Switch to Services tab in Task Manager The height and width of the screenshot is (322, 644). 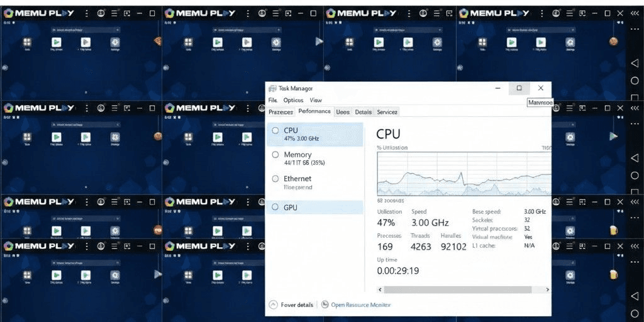click(x=387, y=112)
